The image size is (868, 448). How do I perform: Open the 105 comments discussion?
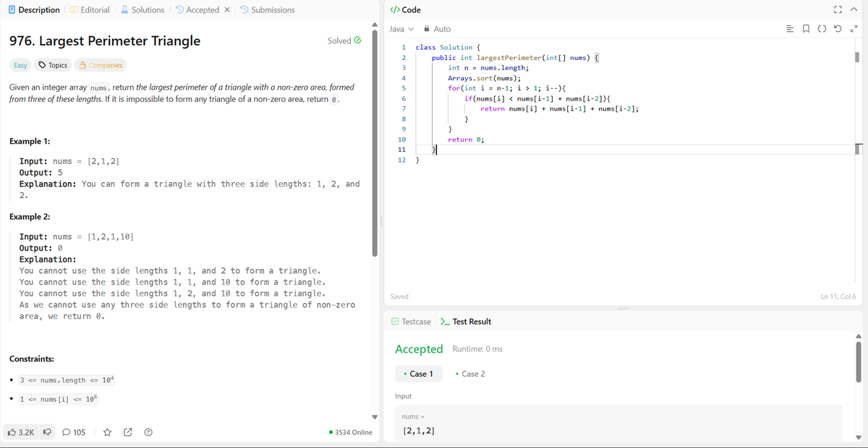pos(73,432)
